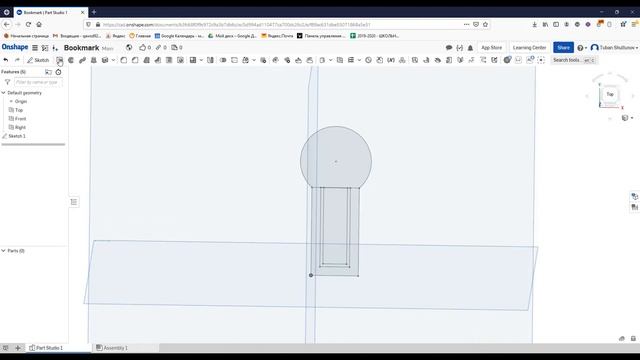This screenshot has width=640, height=360.
Task: Select the Front plane in feature list
Action: (20, 119)
